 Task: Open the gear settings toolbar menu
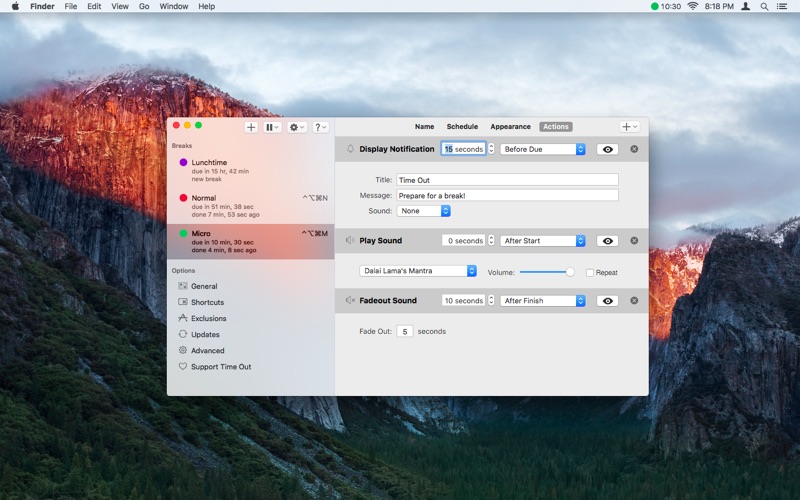[x=297, y=127]
